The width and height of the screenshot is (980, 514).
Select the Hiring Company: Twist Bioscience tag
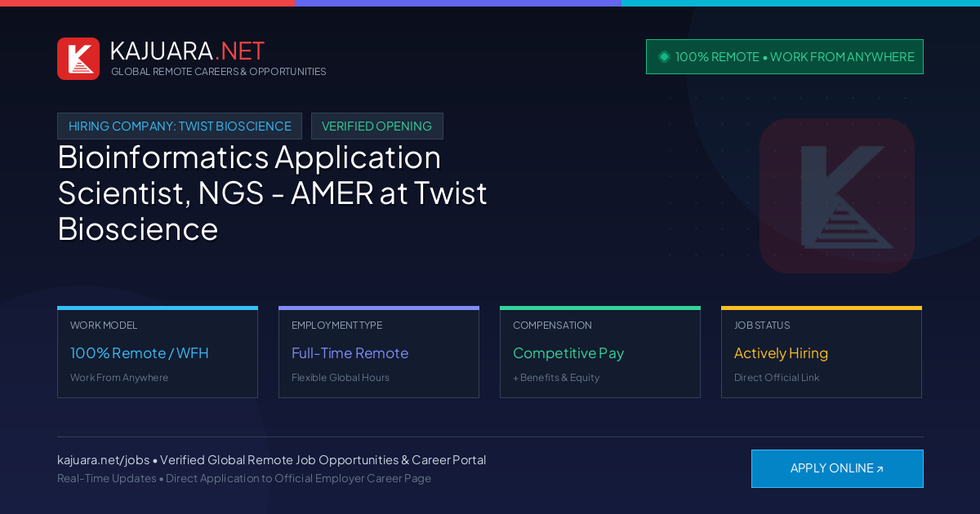pos(180,126)
